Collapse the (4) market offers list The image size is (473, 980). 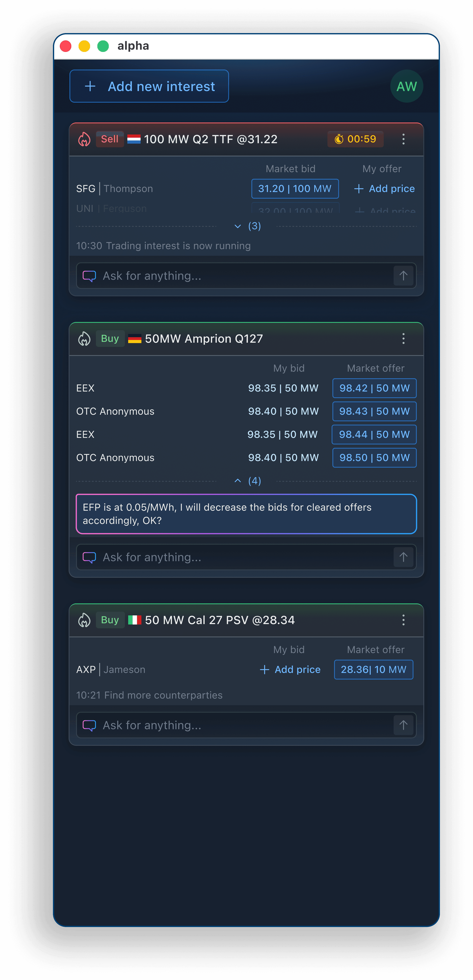tap(247, 481)
